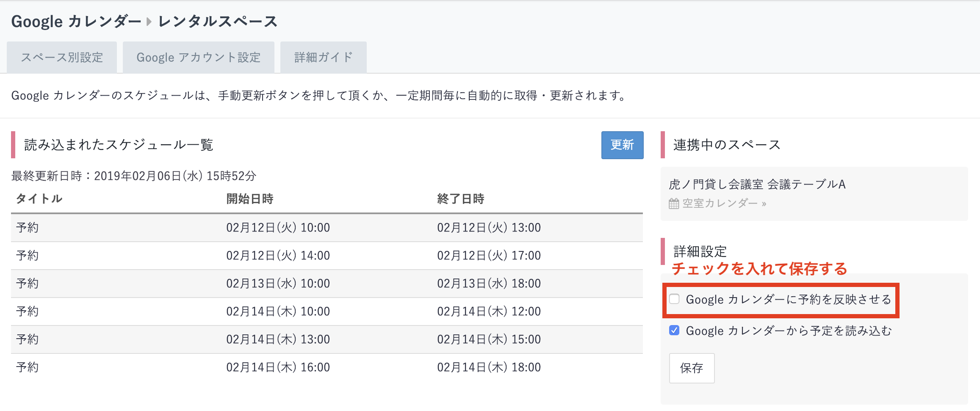Click the 最終更新日時 timestamp line
The height and width of the screenshot is (411, 980).
pyautogui.click(x=134, y=176)
